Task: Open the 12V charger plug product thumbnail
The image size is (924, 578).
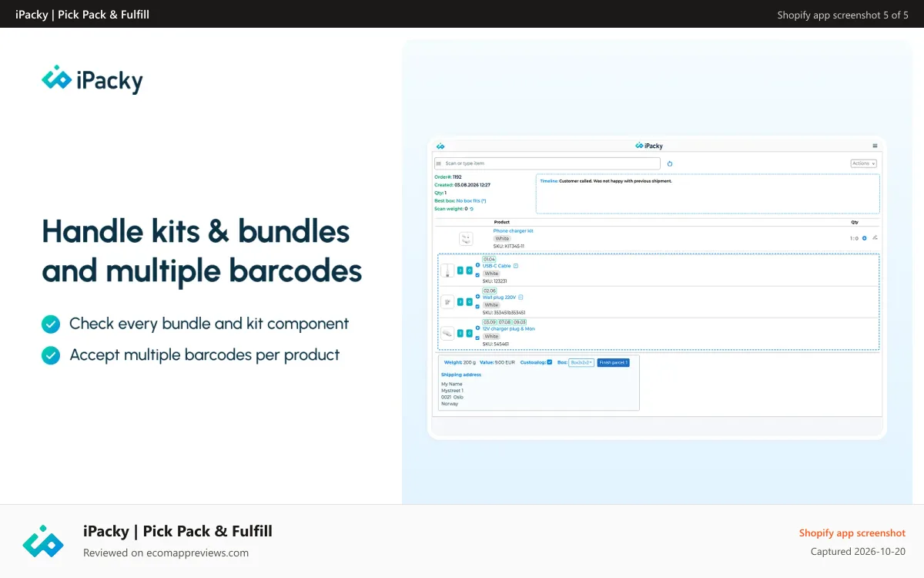Action: pyautogui.click(x=447, y=333)
